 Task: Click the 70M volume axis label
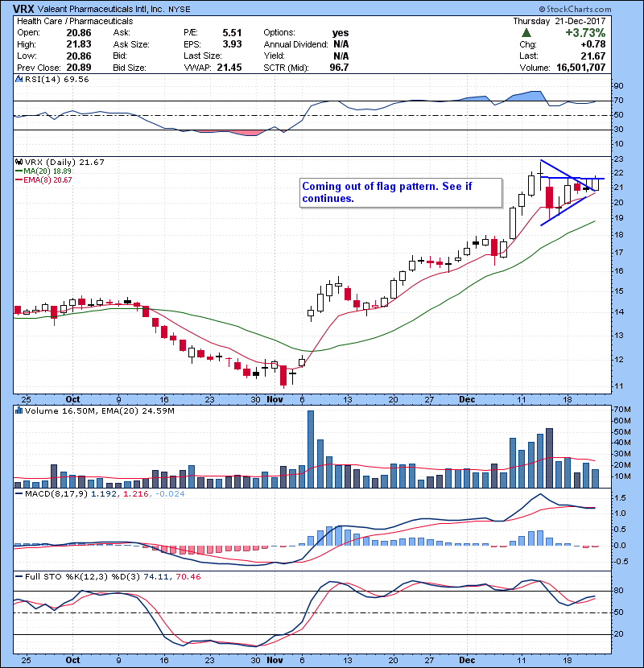point(622,410)
